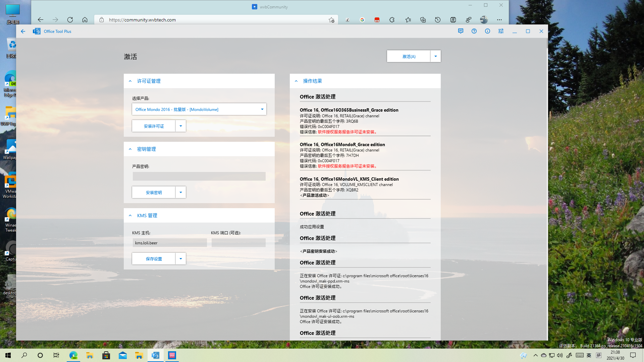
Task: Open OneDrive cloud tray icon
Action: click(544, 355)
